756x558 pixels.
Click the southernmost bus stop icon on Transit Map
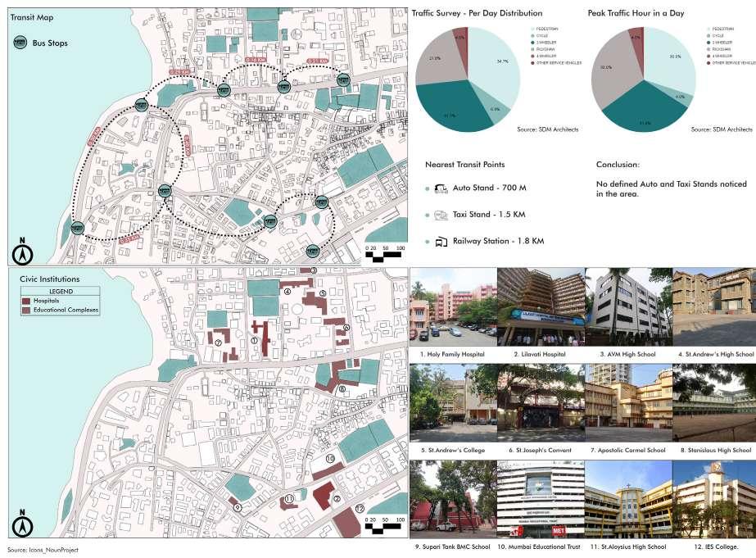coord(312,250)
